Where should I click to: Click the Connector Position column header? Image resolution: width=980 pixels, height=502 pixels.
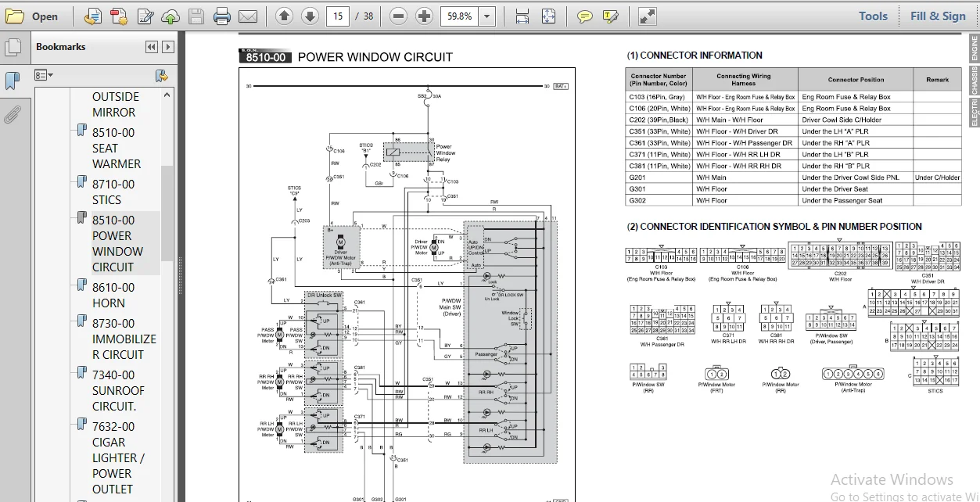point(856,79)
